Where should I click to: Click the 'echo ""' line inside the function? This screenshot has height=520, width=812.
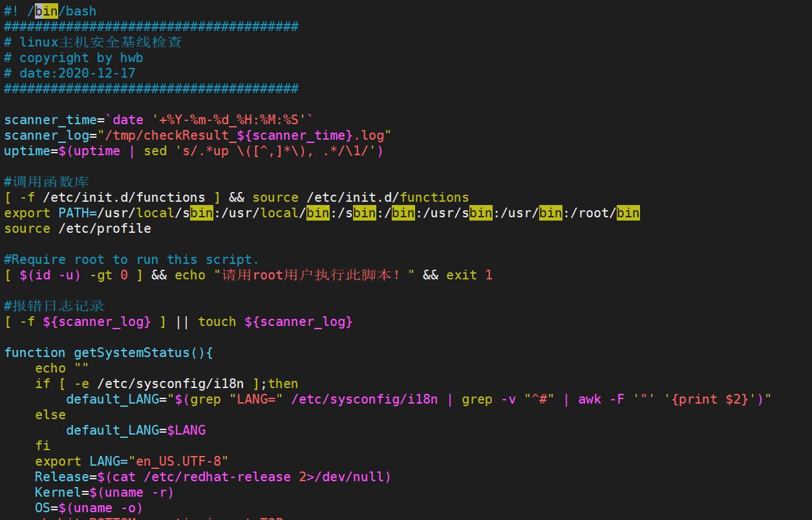click(x=62, y=368)
